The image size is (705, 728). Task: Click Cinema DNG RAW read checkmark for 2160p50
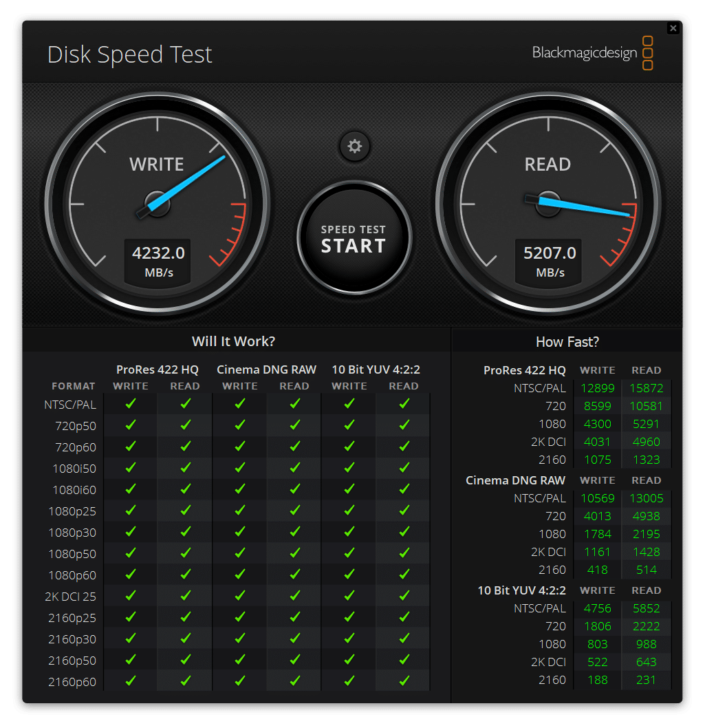pos(294,660)
